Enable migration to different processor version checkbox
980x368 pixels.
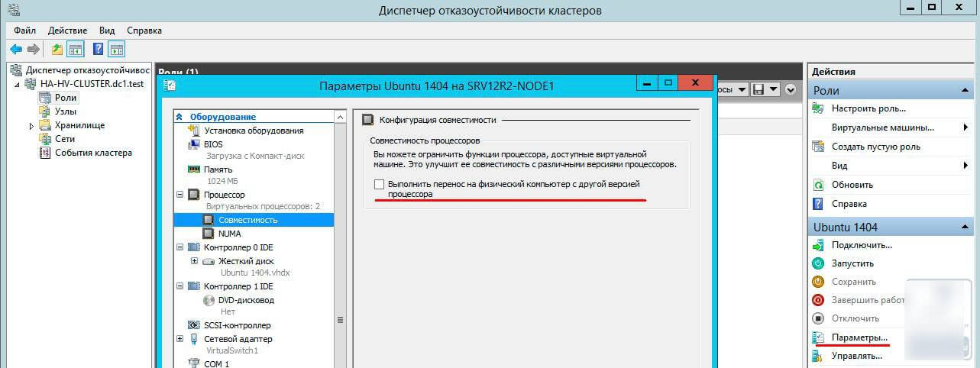click(x=380, y=185)
